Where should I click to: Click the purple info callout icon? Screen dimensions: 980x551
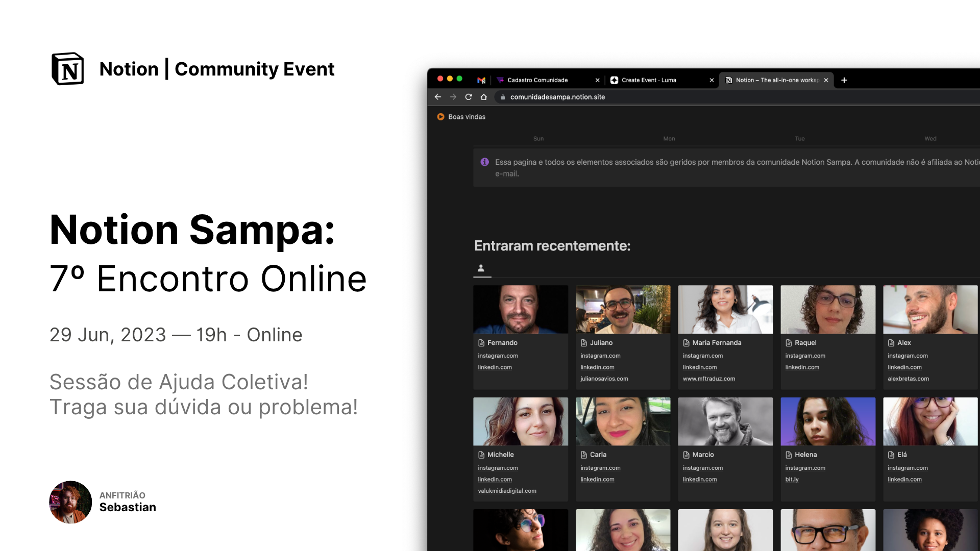tap(485, 162)
